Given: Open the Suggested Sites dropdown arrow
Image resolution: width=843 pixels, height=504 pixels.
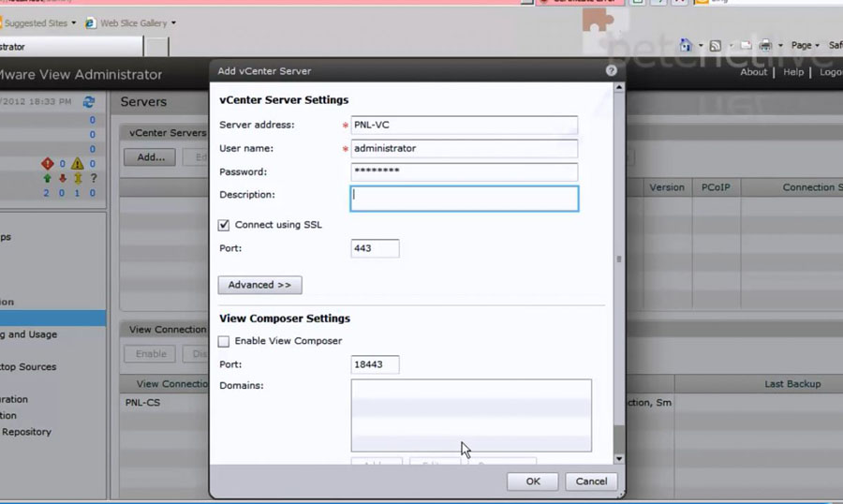Looking at the screenshot, I should pos(74,23).
